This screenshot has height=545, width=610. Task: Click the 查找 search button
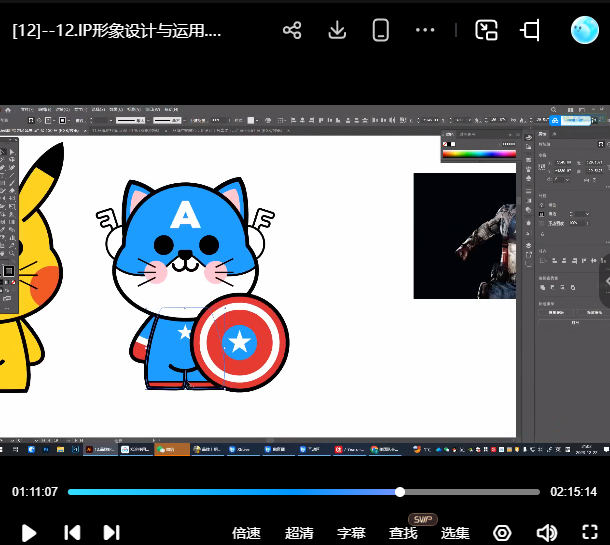(403, 533)
